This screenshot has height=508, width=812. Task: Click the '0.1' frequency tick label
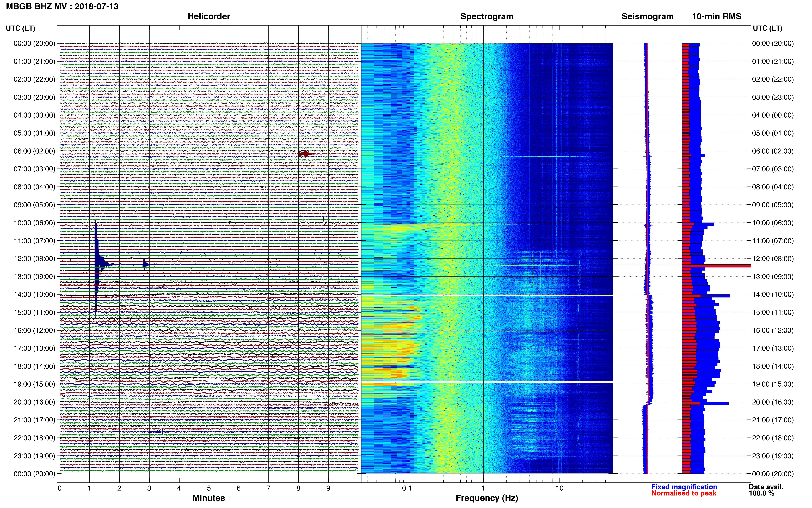coord(407,488)
